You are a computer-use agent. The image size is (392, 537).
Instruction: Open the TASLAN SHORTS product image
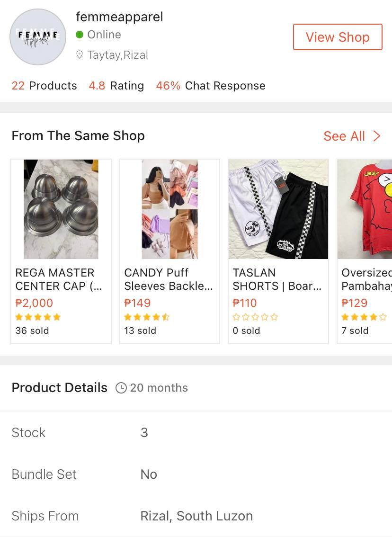pos(278,209)
